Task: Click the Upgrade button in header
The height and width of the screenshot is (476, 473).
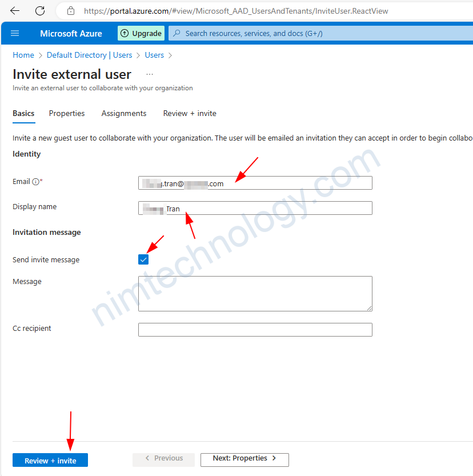Action: point(141,34)
